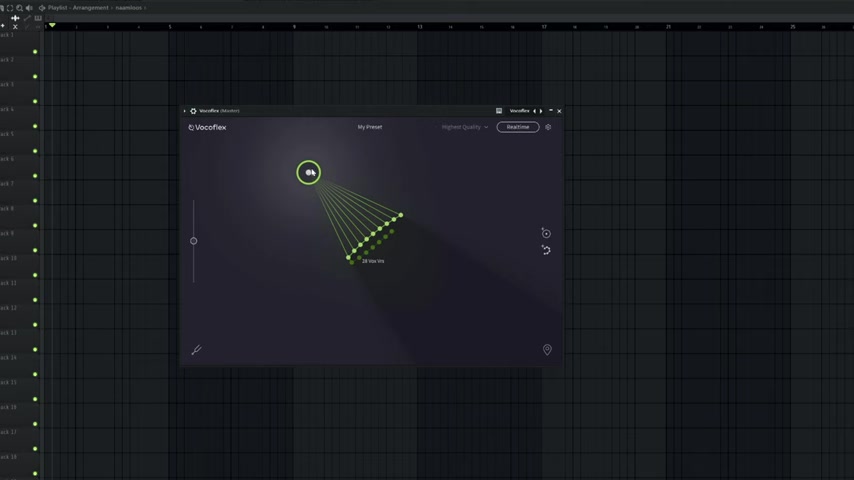This screenshot has height=480, width=854.
Task: Open the Highest Quality dropdown
Action: 465,127
